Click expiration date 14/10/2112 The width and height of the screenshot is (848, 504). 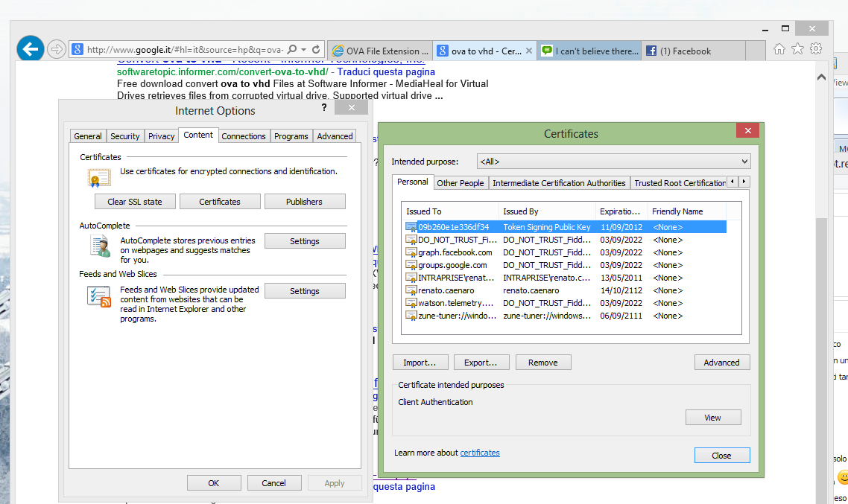(621, 290)
